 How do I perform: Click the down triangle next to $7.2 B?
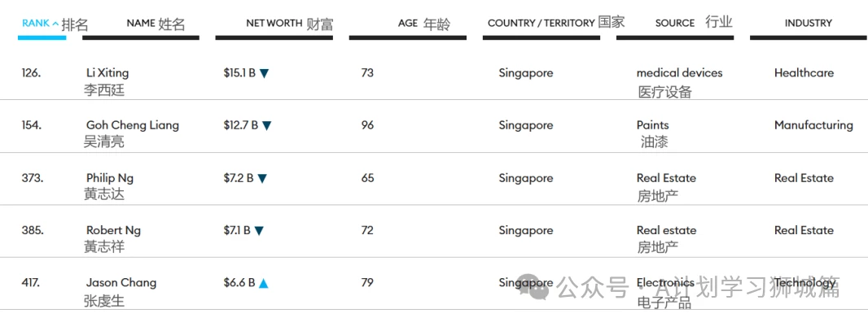point(262,178)
